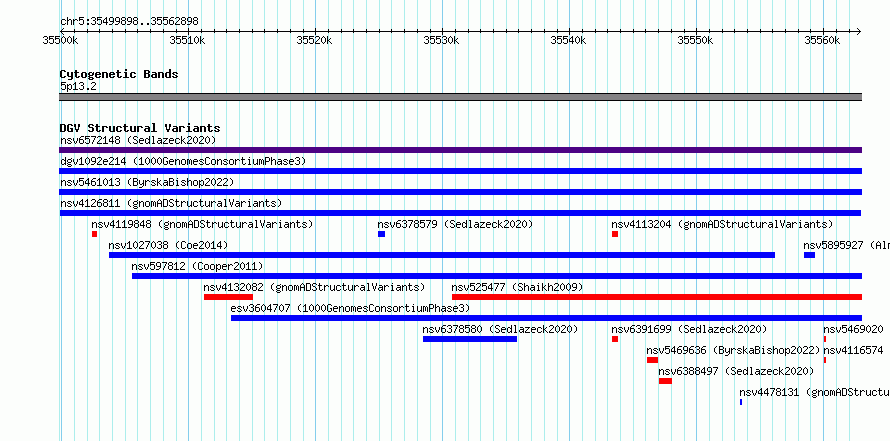Open variant label nsv597812 (Cooper2011)
The width and height of the screenshot is (890, 441).
click(197, 266)
